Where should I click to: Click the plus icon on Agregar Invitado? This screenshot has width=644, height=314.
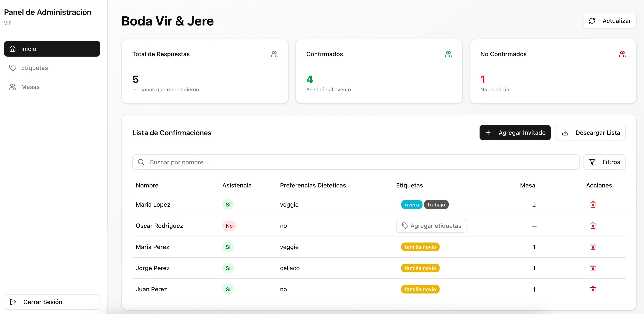488,132
